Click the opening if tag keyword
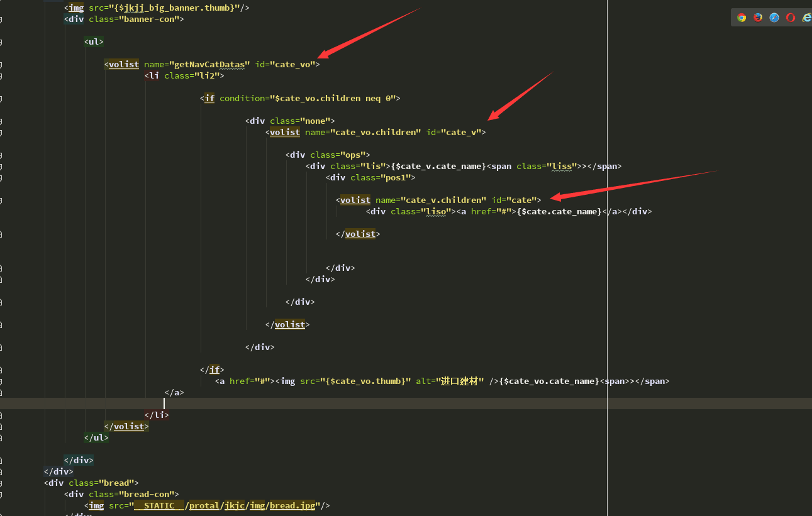The image size is (812, 516). [x=209, y=98]
